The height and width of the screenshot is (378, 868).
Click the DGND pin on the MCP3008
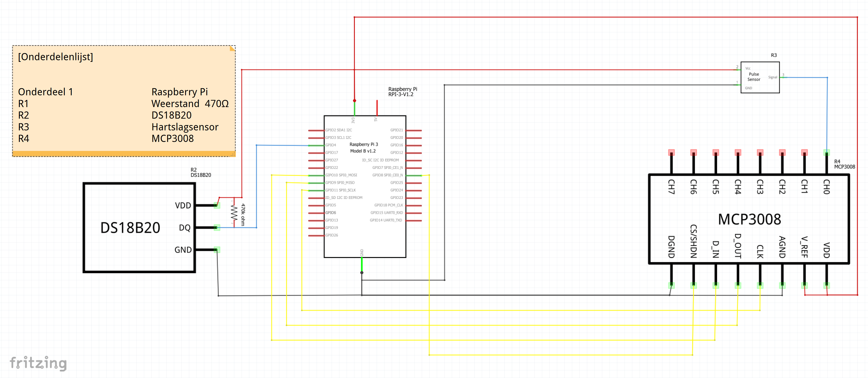pos(671,276)
